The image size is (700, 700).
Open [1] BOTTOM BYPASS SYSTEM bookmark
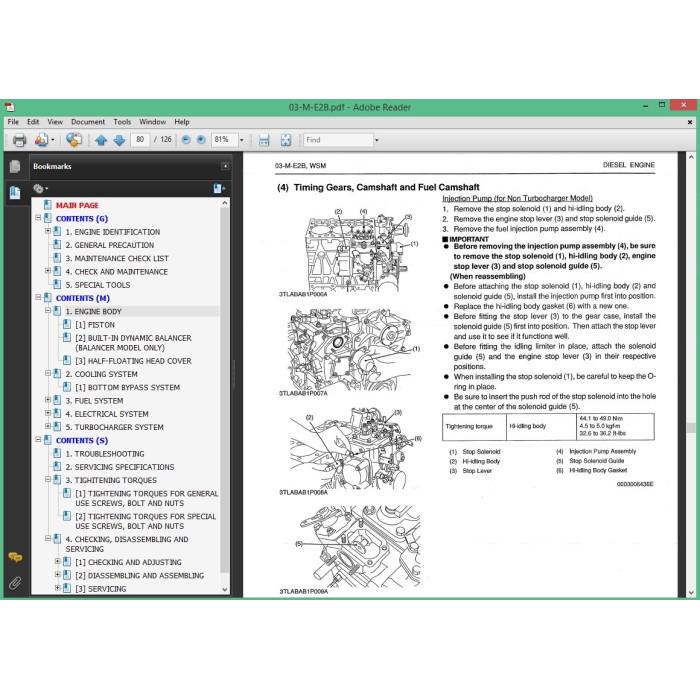pos(127,388)
